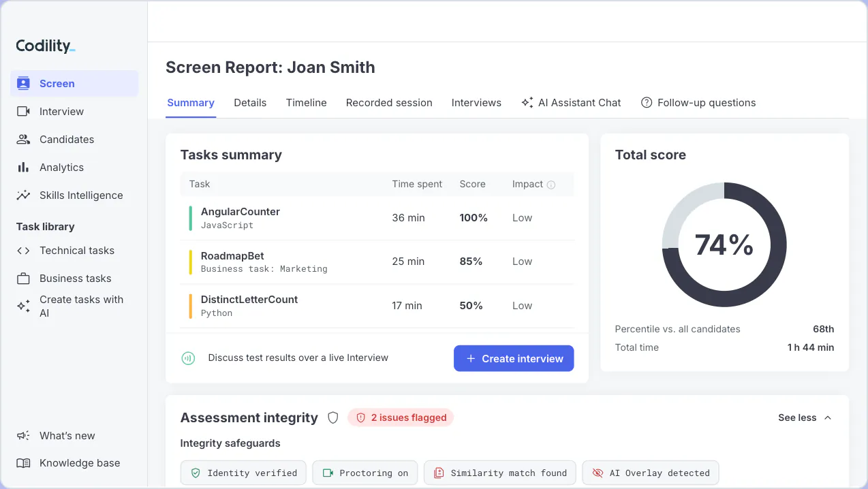The width and height of the screenshot is (868, 489).
Task: Select Screen in the sidebar
Action: (x=74, y=84)
